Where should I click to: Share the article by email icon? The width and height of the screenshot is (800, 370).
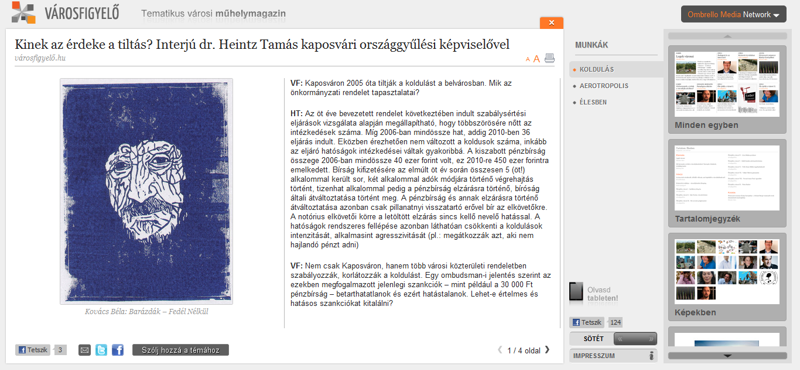[x=85, y=350]
